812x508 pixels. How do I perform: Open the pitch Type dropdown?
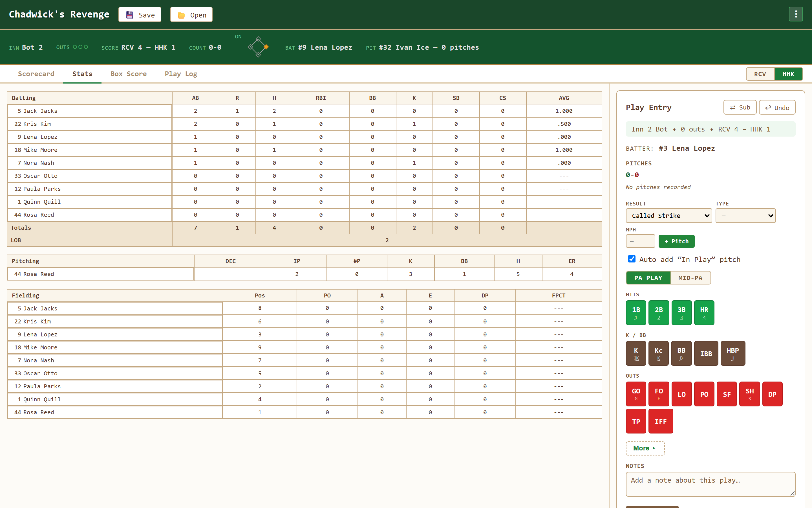745,215
